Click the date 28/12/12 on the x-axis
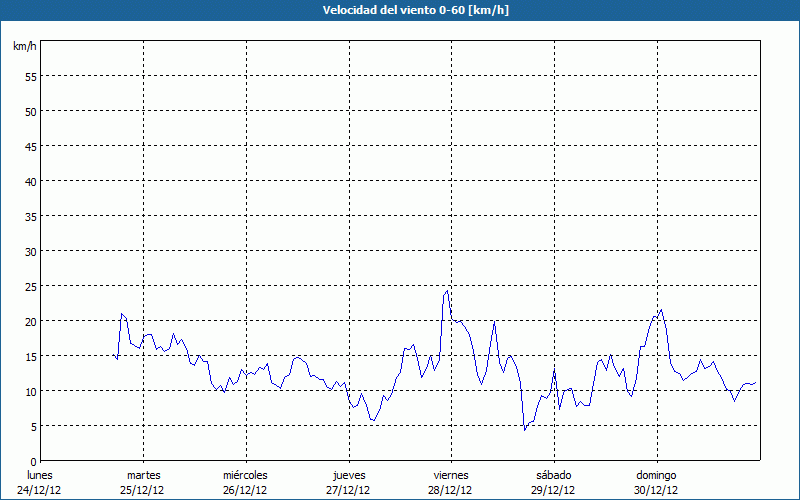 [451, 490]
